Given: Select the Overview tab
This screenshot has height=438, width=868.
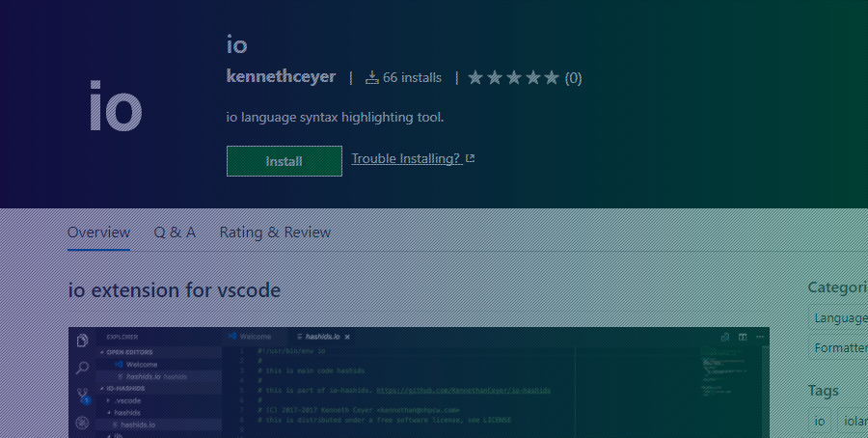Looking at the screenshot, I should 98,232.
